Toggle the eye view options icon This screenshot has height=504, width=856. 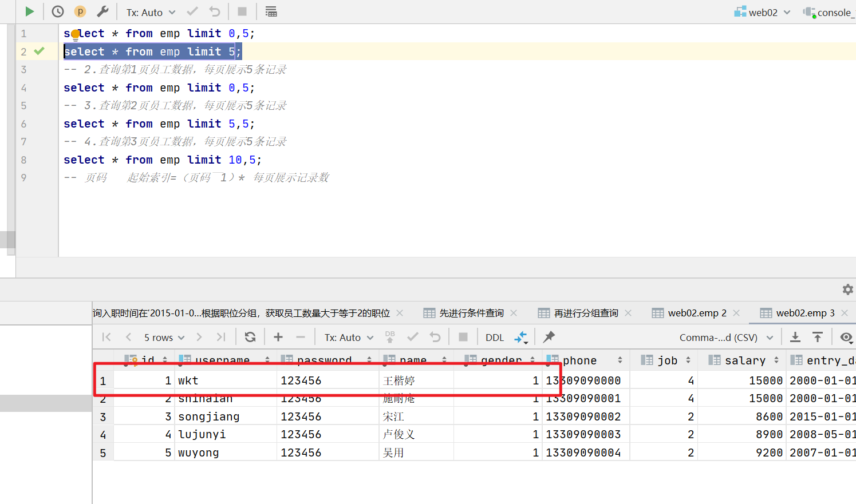pos(846,337)
